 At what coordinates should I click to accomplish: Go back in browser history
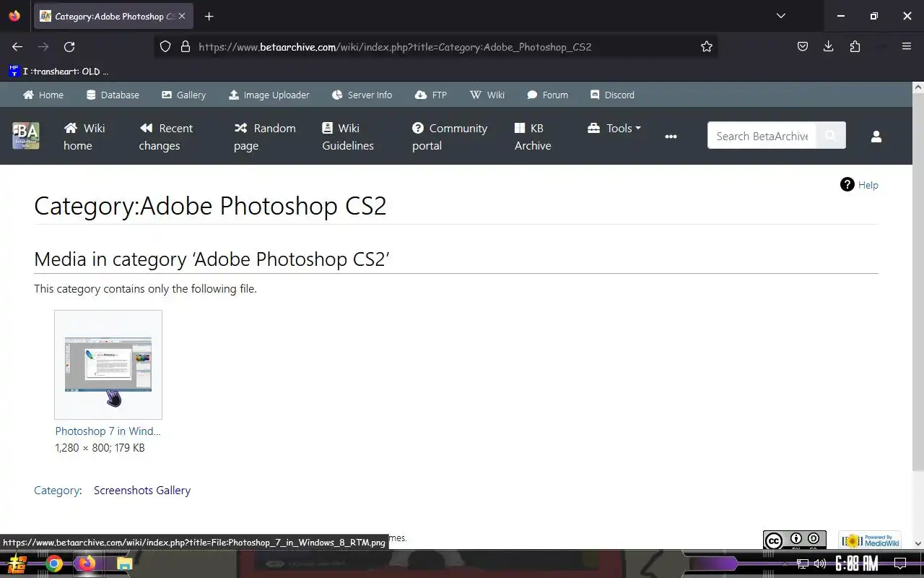(17, 46)
